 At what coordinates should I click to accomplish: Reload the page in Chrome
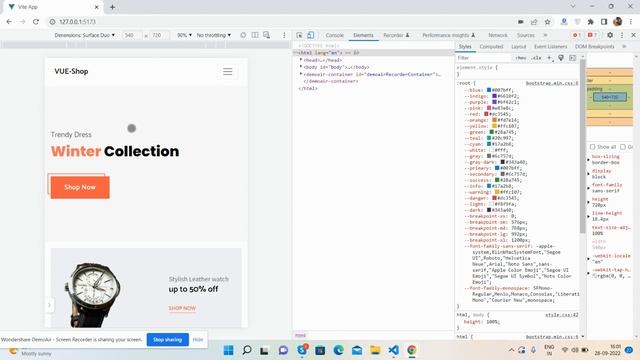point(36,22)
